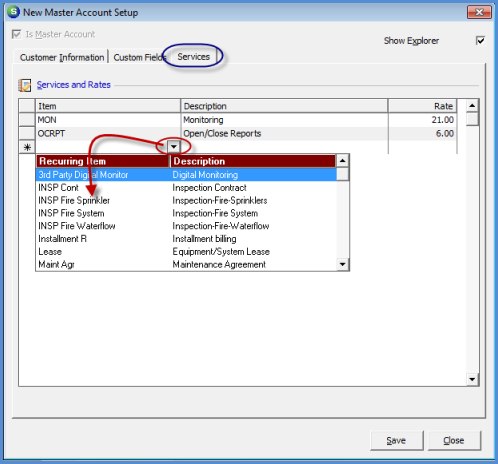
Task: Click the dropdown list scroll up arrow
Action: coord(342,161)
